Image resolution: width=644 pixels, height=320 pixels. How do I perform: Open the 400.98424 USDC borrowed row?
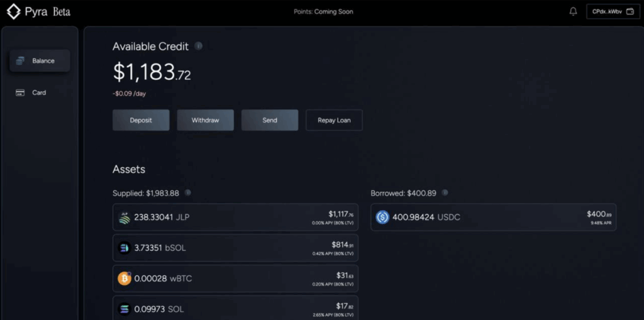click(x=493, y=218)
